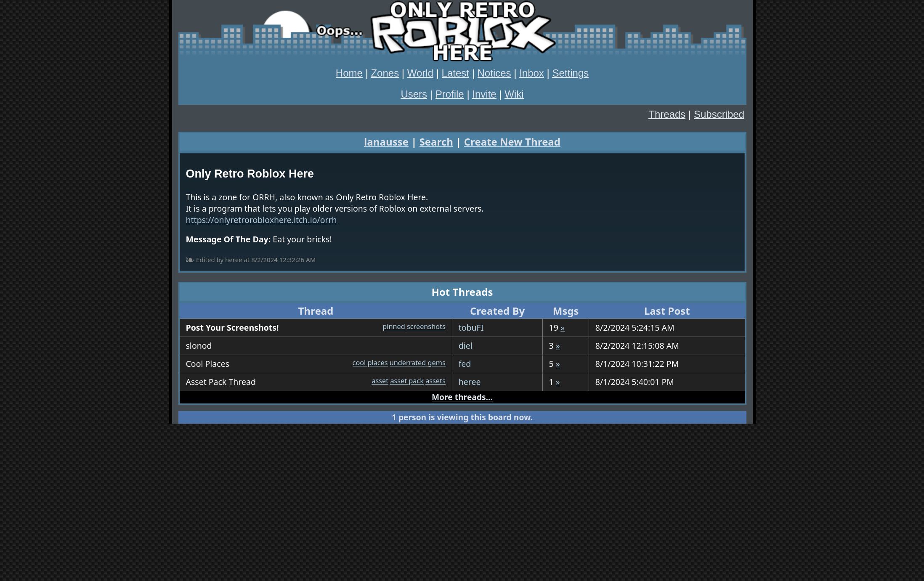Jump to last message of Cool Places
Image resolution: width=924 pixels, height=581 pixels.
(x=558, y=364)
